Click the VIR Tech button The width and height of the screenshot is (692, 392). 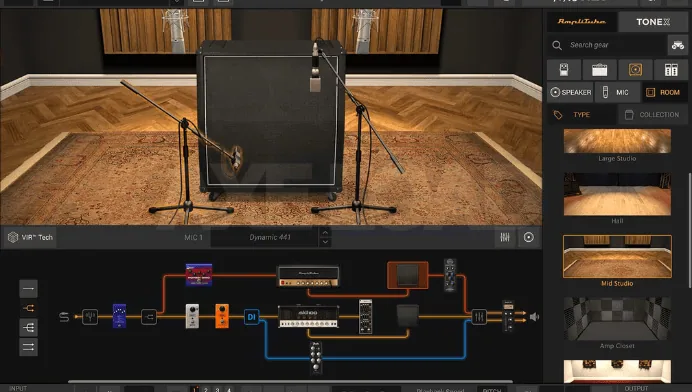[x=30, y=237]
